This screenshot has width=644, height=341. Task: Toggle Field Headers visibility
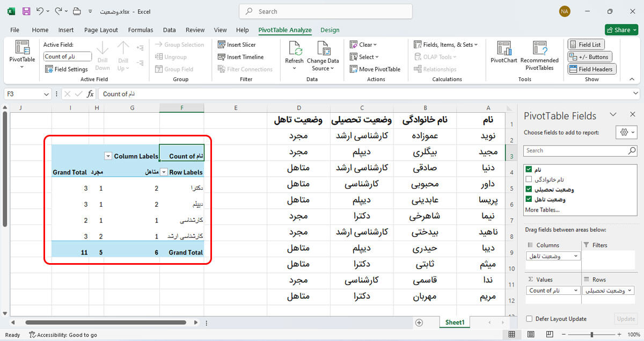(x=591, y=69)
